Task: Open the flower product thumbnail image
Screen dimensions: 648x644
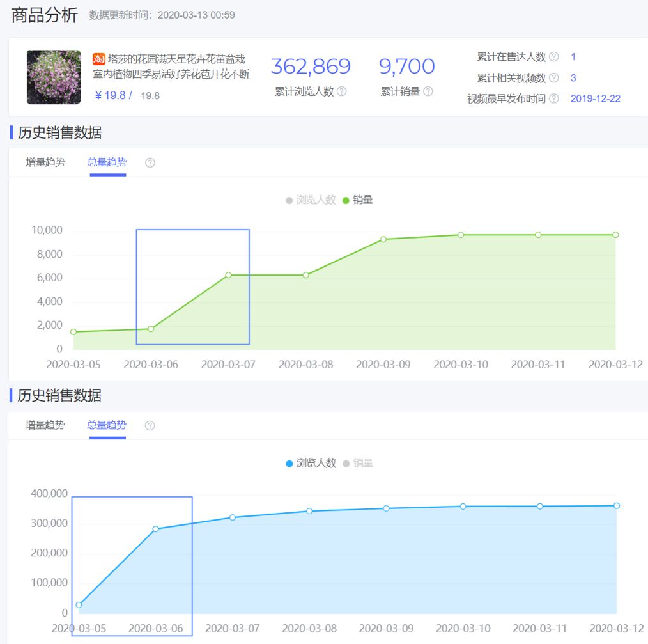Action: tap(54, 77)
